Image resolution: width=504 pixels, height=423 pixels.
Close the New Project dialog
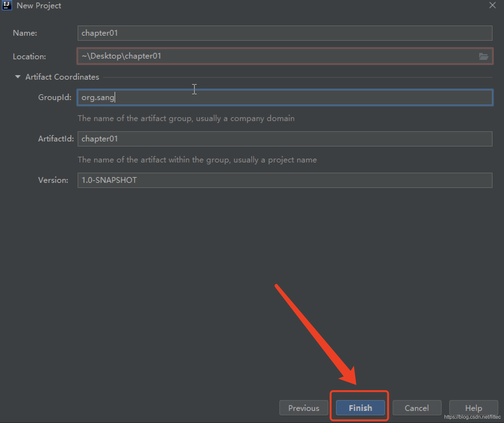[x=492, y=5]
